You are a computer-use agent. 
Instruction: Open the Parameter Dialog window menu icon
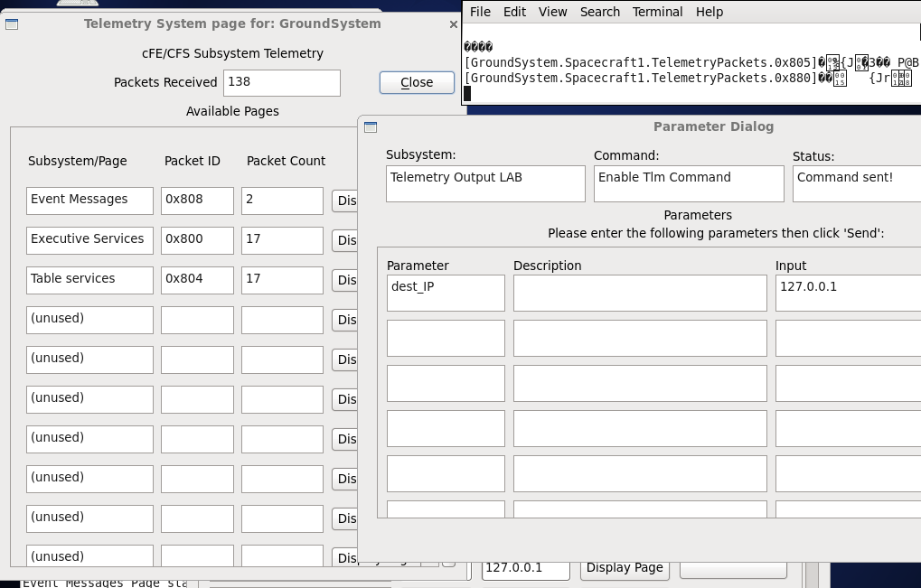[370, 127]
